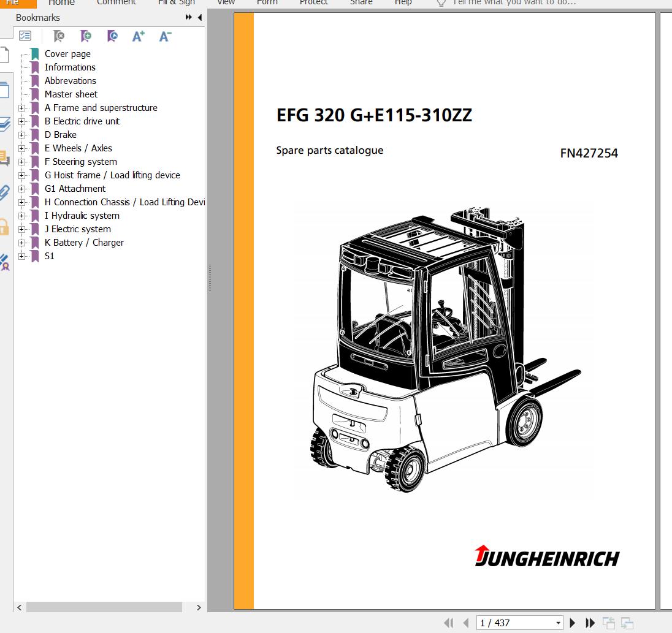Open the Abbrevations bookmark
This screenshot has height=633, width=672.
(x=71, y=81)
